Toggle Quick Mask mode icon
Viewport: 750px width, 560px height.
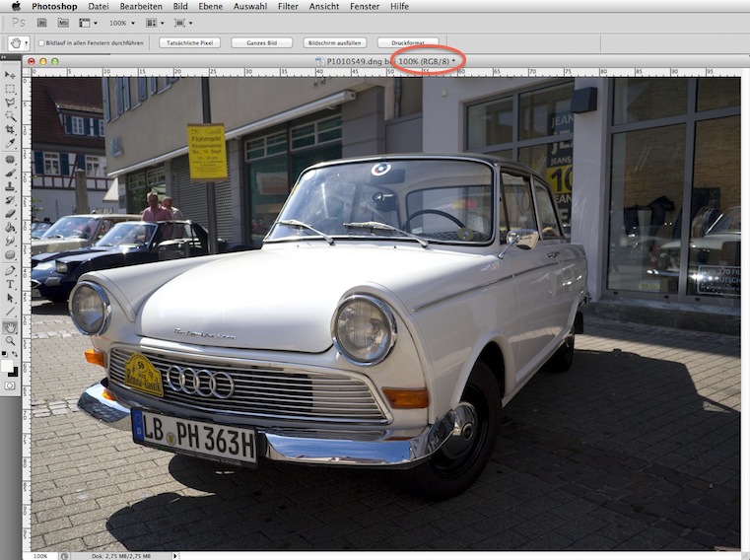pyautogui.click(x=10, y=385)
